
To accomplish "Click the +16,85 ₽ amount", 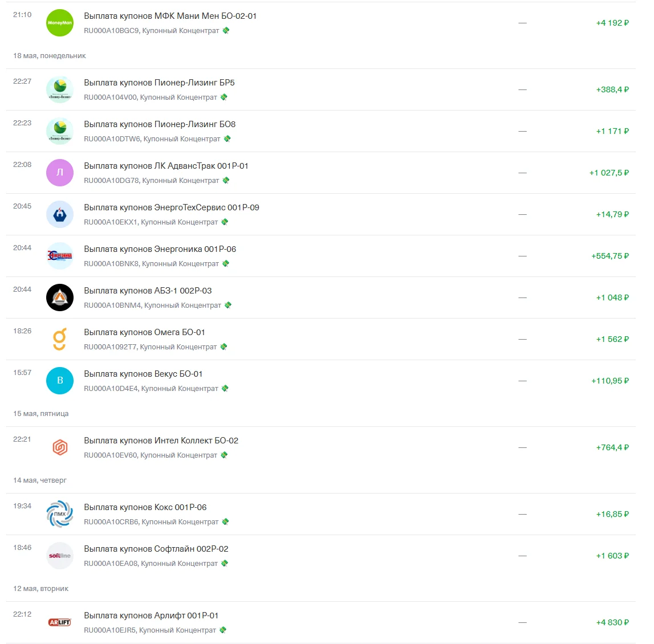I will pos(612,514).
